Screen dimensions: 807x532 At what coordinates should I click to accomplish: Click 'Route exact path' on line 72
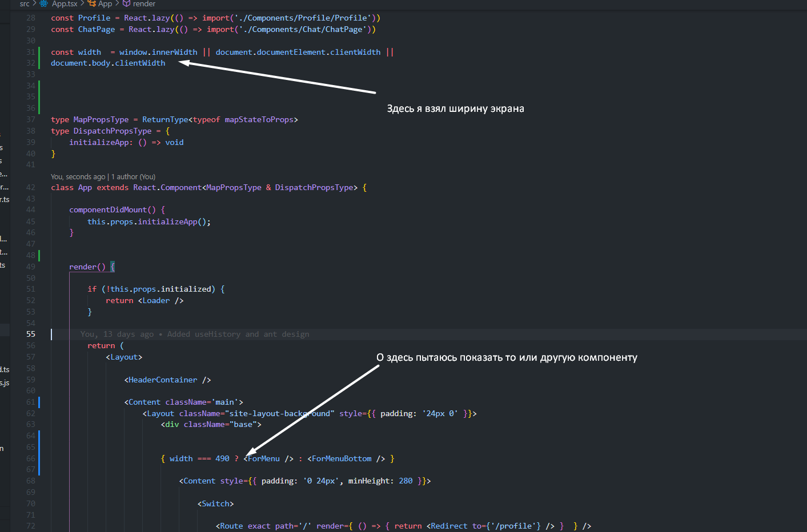click(x=255, y=526)
